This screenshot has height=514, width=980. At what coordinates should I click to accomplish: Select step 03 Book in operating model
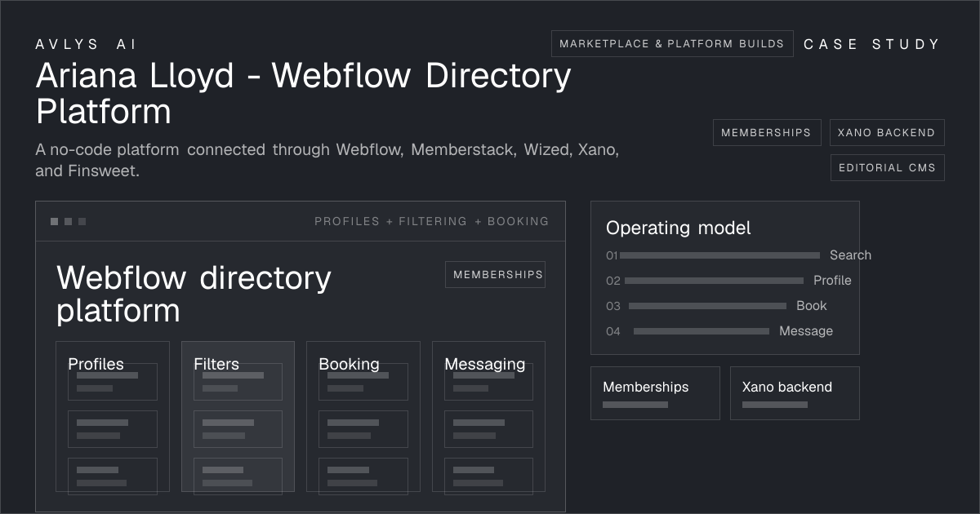(716, 306)
